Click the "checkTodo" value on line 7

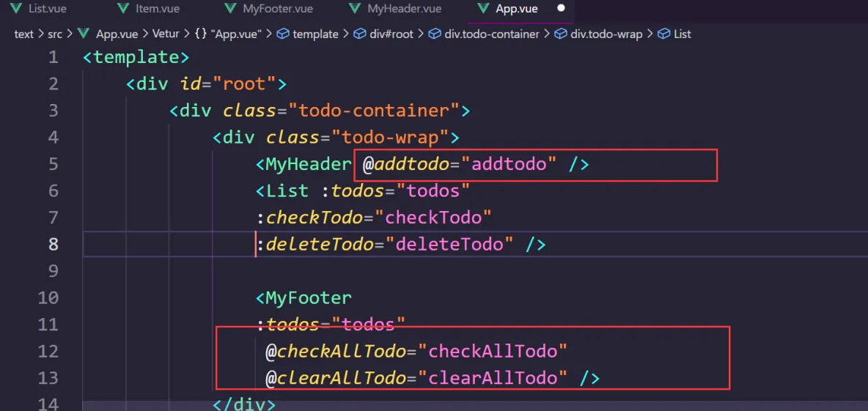tap(433, 218)
